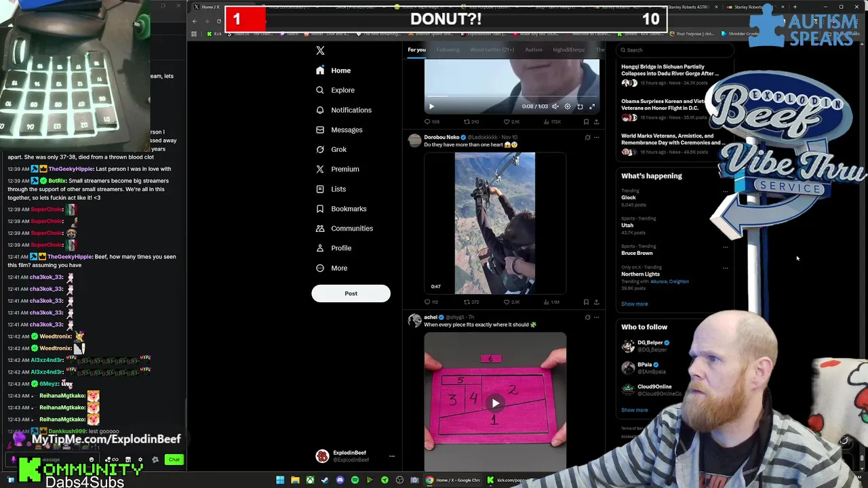The width and height of the screenshot is (868, 488).
Task: Click the X Search field
Action: [675, 49]
